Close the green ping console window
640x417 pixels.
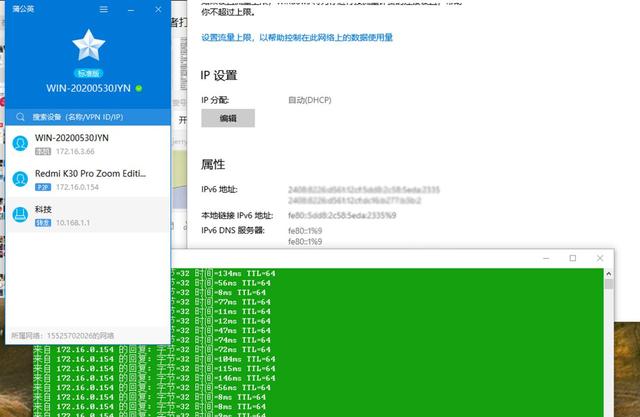(x=600, y=258)
